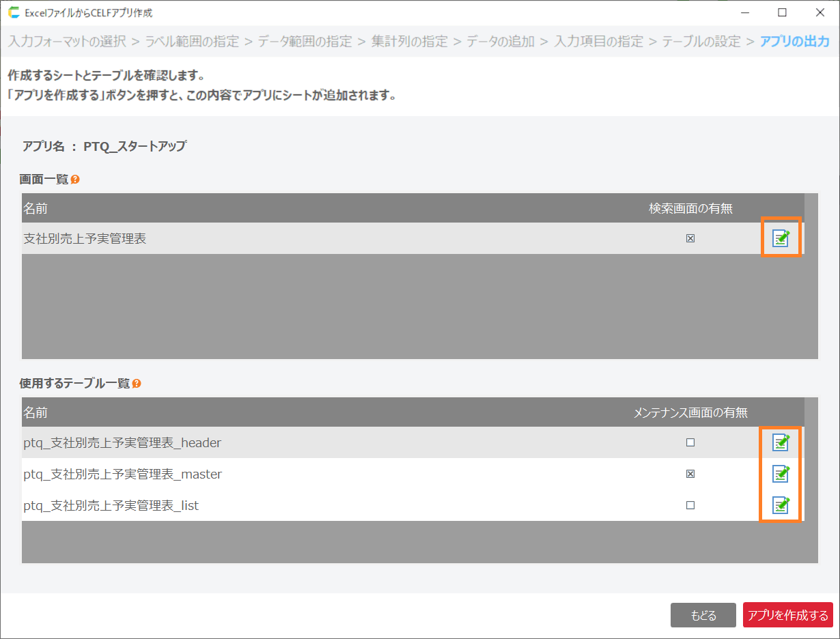840x639 pixels.
Task: Select データ範囲の指定 breadcrumb step
Action: (305, 42)
